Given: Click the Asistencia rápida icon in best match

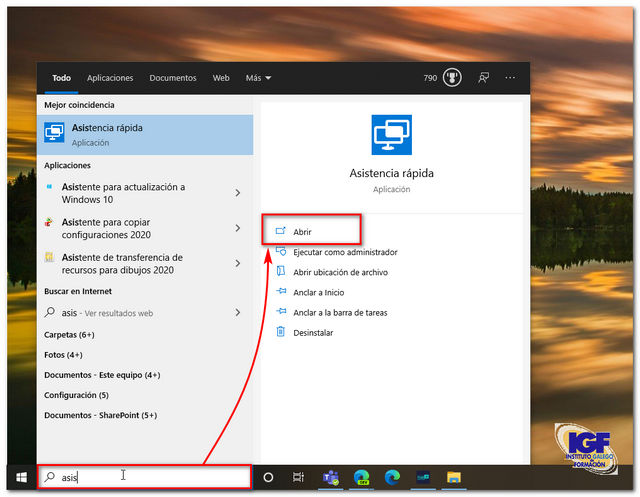Looking at the screenshot, I should pyautogui.click(x=54, y=134).
